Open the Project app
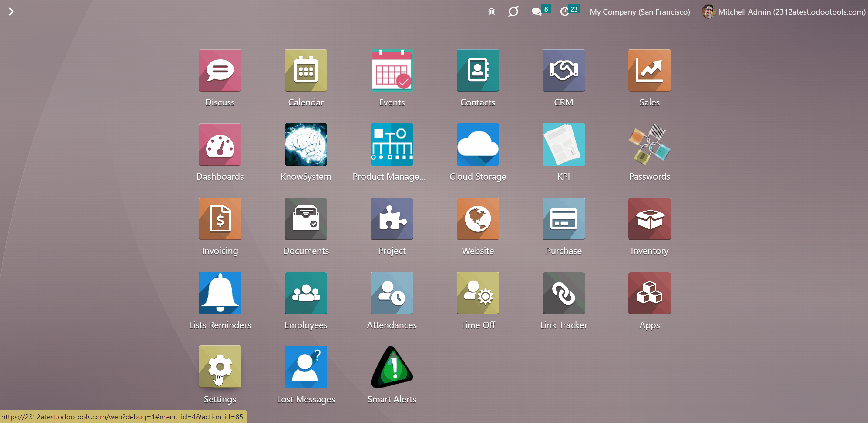This screenshot has width=868, height=423. click(x=392, y=219)
